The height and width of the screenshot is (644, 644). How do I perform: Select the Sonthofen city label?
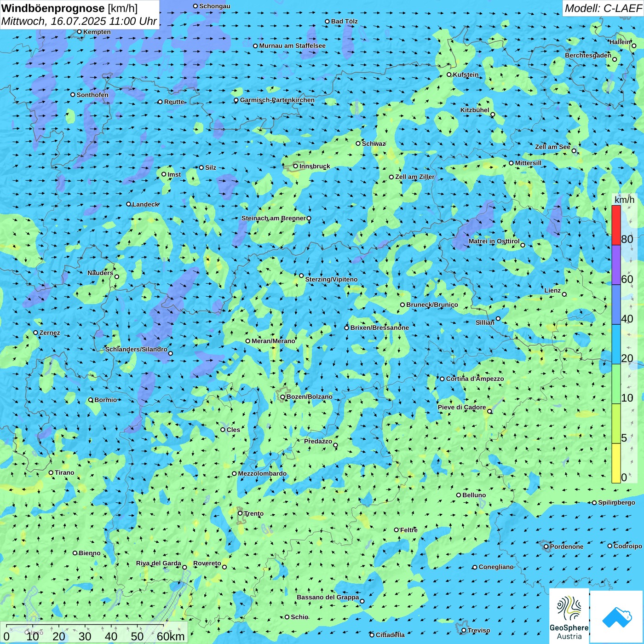pos(92,95)
